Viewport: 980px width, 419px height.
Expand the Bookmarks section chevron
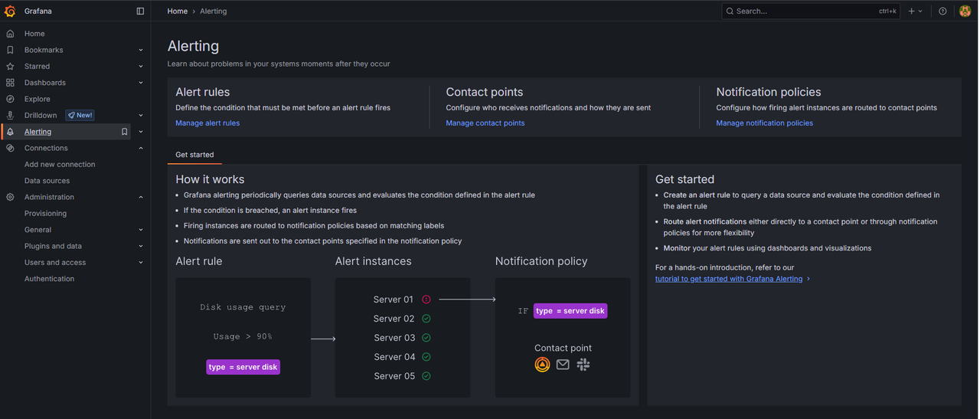pos(141,50)
